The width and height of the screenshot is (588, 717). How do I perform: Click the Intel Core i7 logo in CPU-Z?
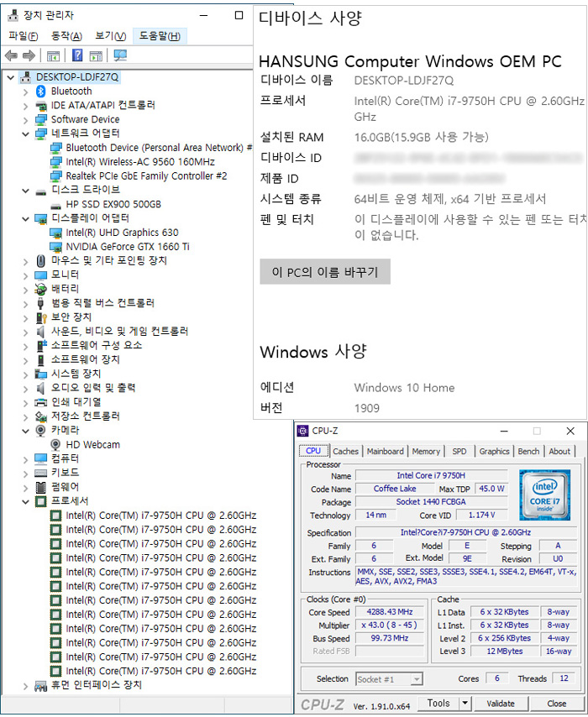(x=544, y=495)
